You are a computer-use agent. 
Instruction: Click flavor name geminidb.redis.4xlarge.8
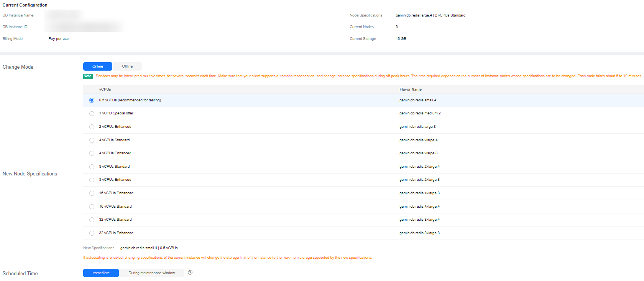[x=420, y=193]
